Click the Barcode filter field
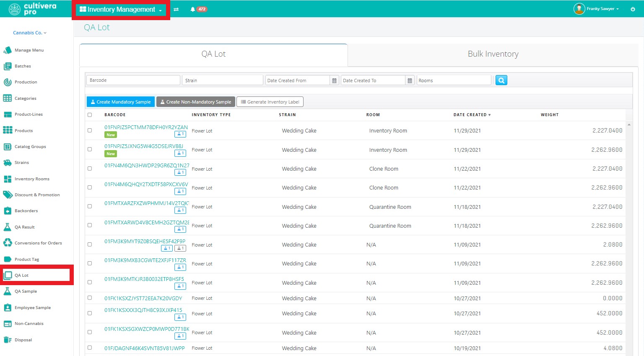Viewport: 644px width, 356px height. [x=133, y=80]
